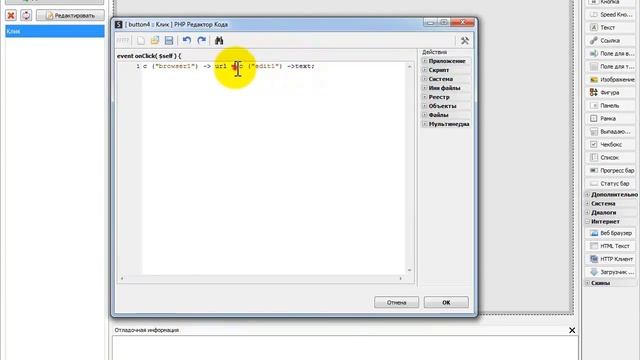
Task: Expand Ини файлы actions group
Action: (x=425, y=88)
